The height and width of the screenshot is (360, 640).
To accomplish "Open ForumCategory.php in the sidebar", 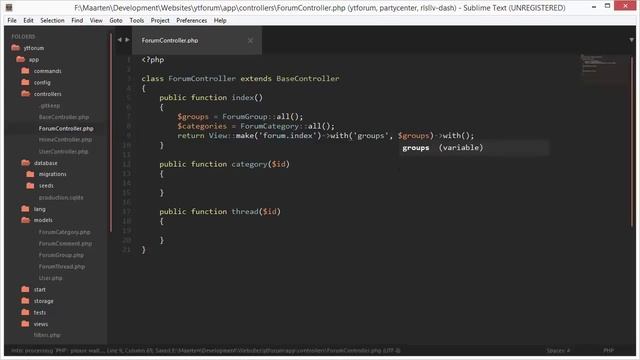I will tap(64, 232).
